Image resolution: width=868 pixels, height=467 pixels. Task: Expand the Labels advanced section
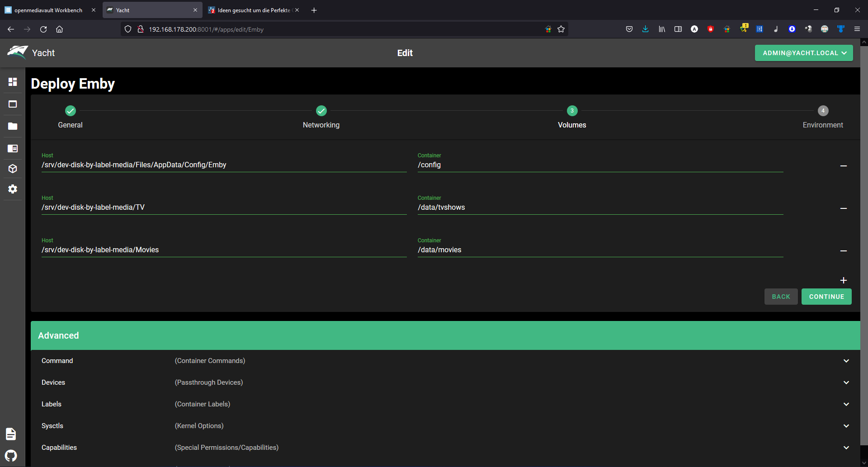tap(846, 404)
